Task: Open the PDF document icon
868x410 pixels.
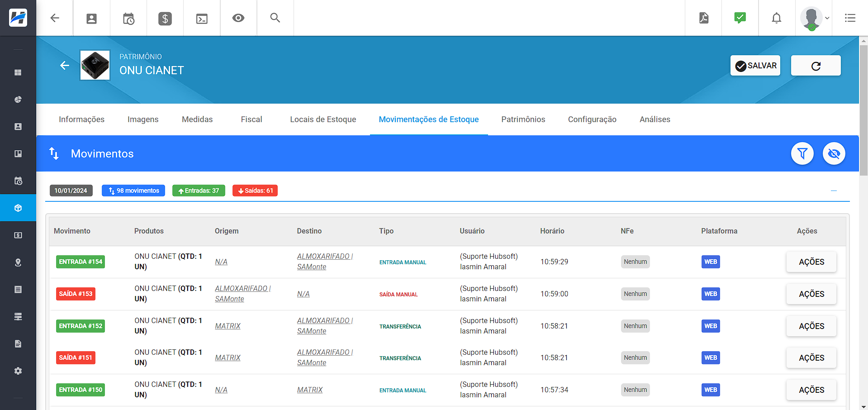Action: (x=704, y=18)
